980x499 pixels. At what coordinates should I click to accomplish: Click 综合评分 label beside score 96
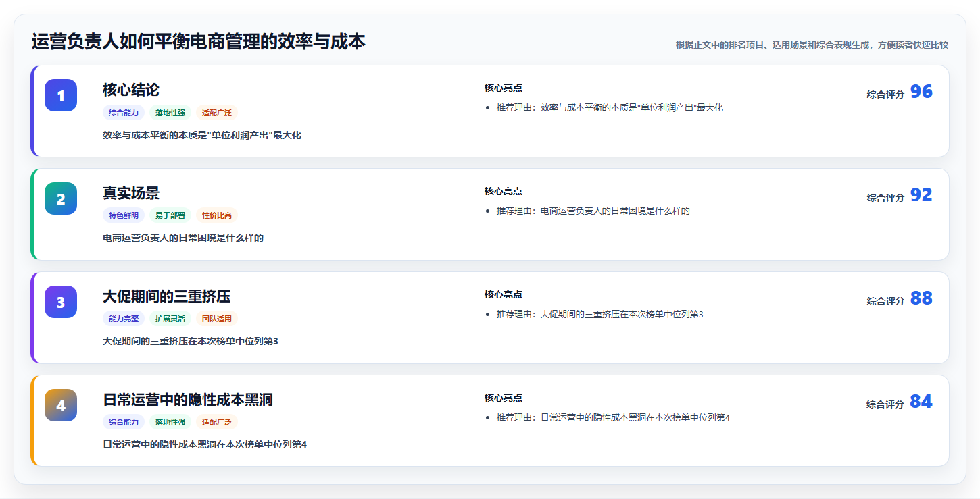pos(885,95)
